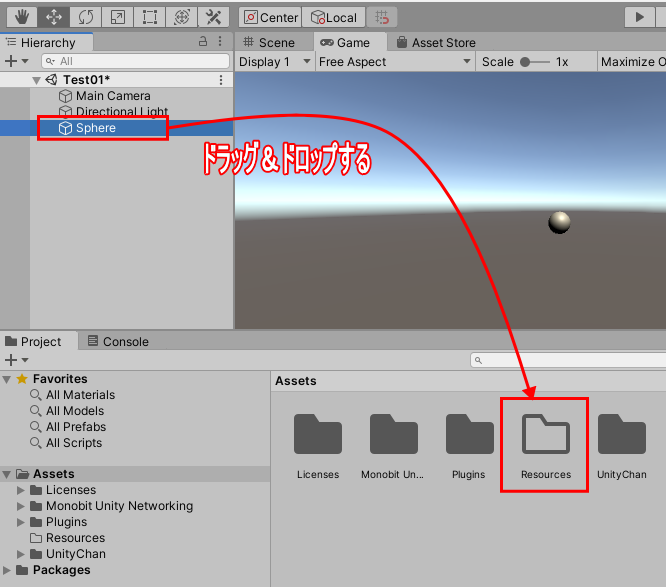Toggle Maximize On Play
This screenshot has width=666, height=587.
click(x=633, y=62)
